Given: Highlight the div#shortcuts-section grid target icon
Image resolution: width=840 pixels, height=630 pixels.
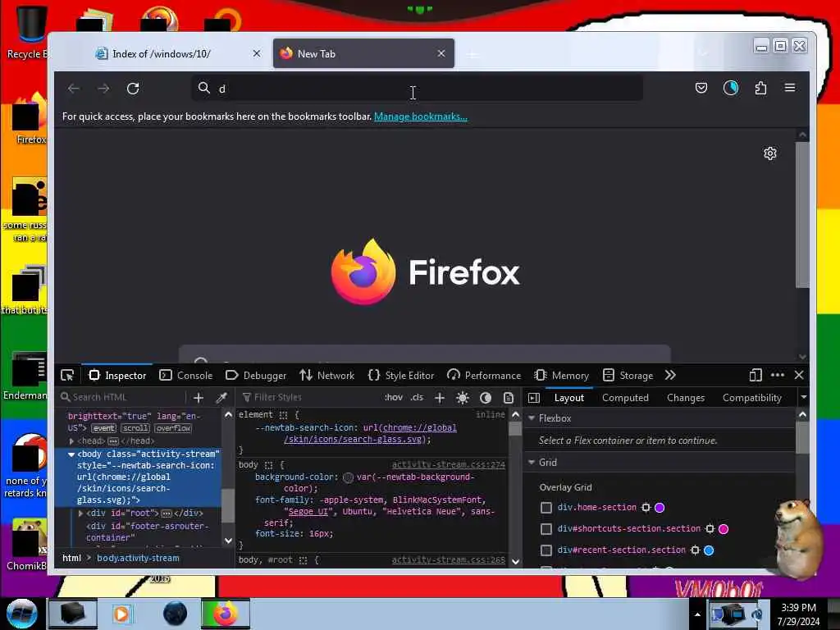Looking at the screenshot, I should click(x=710, y=529).
